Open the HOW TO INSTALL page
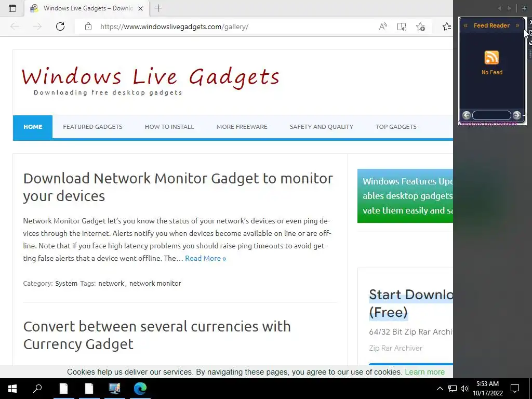This screenshot has width=532, height=399. 169,127
